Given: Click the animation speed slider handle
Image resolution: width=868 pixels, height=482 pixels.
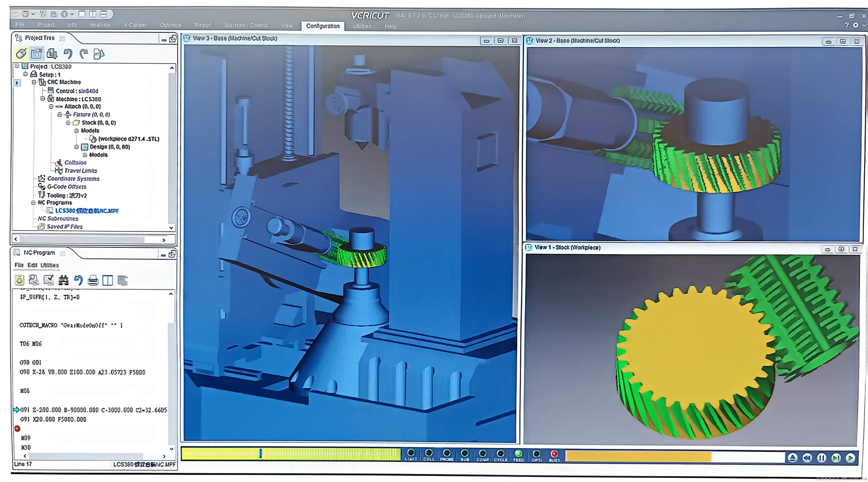Looking at the screenshot, I should [x=261, y=453].
